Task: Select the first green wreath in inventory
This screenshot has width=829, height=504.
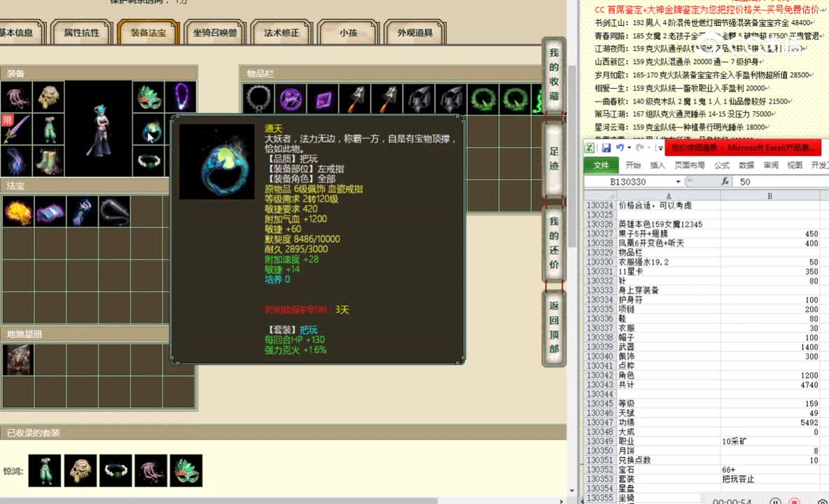Action: click(483, 99)
